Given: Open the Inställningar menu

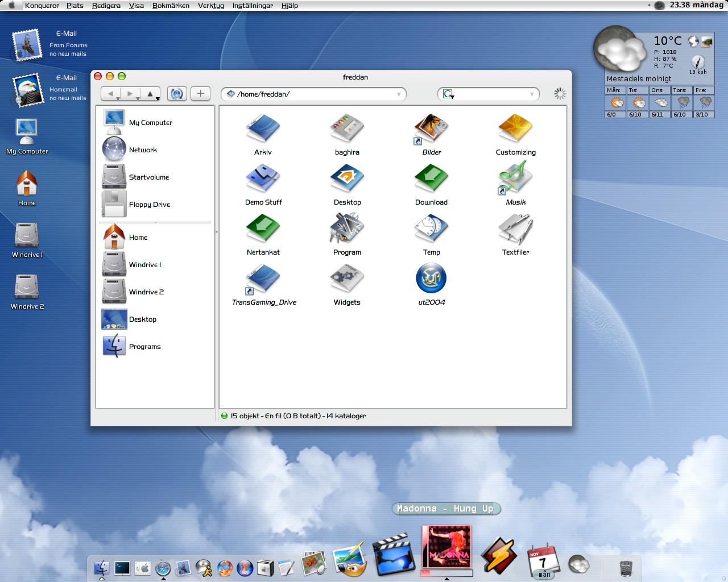Looking at the screenshot, I should coord(253,6).
